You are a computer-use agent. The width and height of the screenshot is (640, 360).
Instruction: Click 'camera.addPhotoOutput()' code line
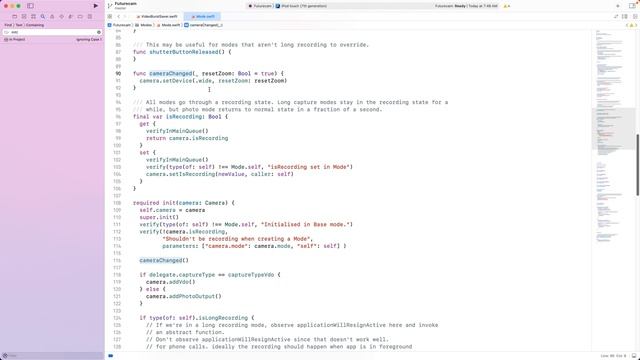point(184,296)
